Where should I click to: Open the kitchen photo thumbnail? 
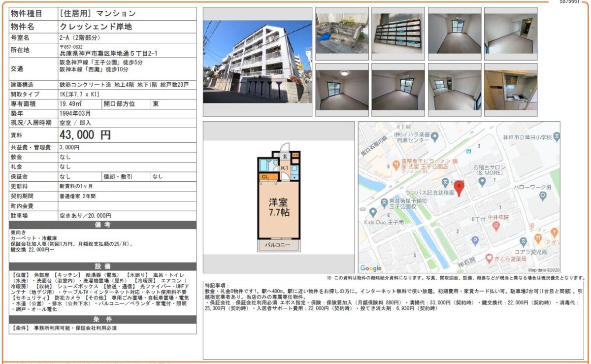[x=510, y=90]
